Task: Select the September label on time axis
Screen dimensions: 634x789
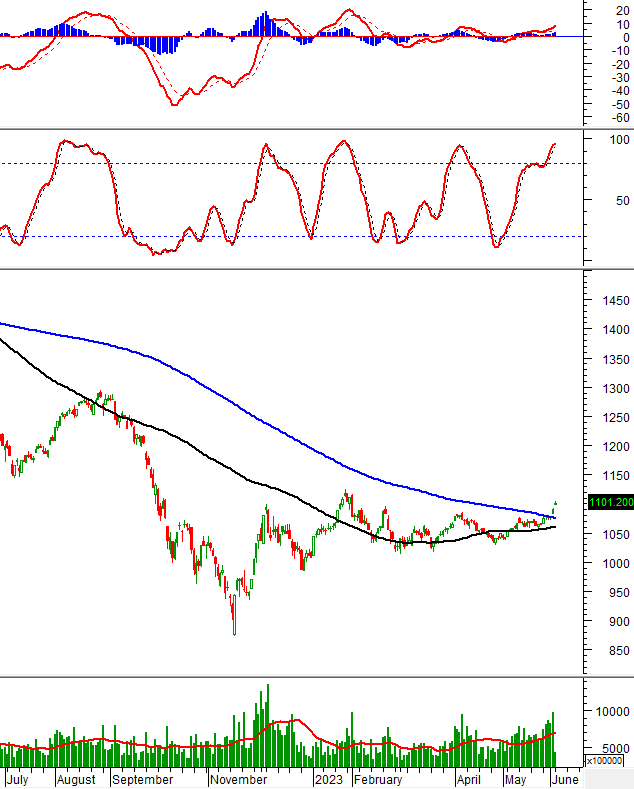Action: click(x=142, y=779)
